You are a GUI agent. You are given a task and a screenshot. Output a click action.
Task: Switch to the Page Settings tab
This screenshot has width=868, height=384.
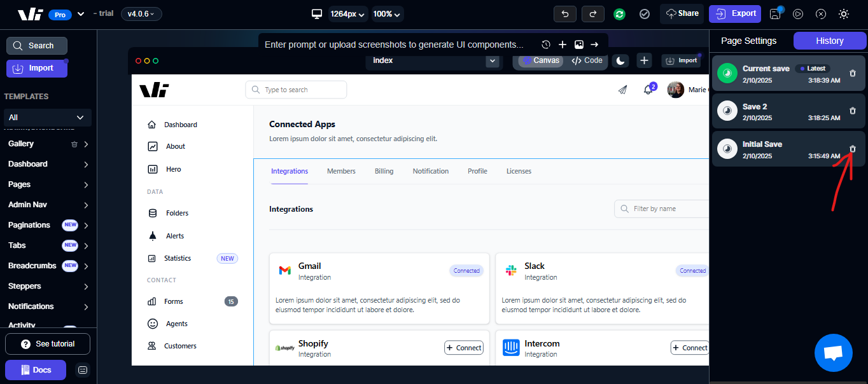click(x=748, y=41)
